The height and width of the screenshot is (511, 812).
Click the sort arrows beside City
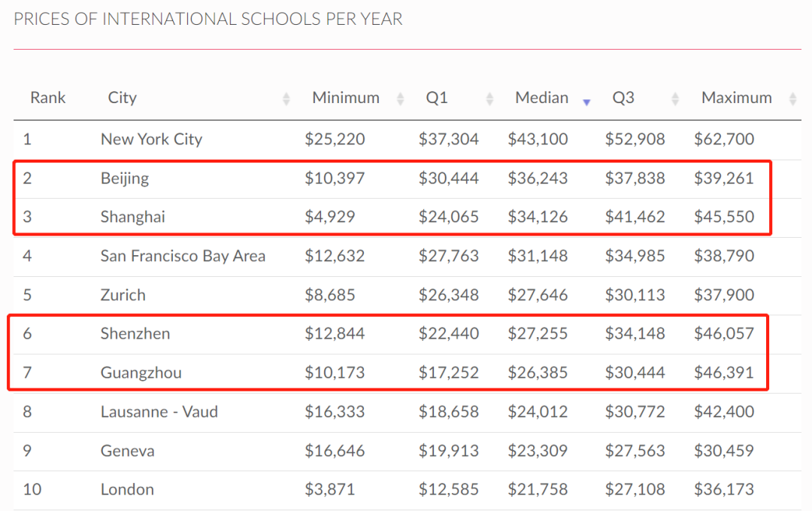[286, 99]
